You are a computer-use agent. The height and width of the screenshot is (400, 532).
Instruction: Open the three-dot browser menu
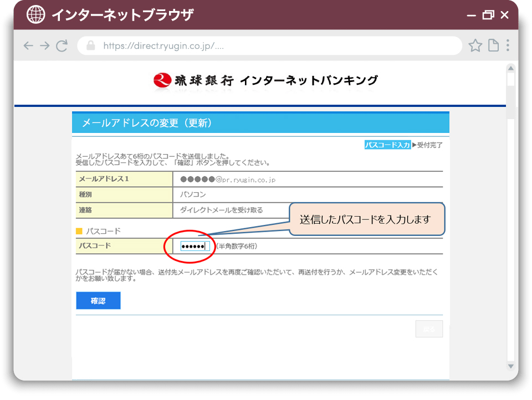(508, 46)
